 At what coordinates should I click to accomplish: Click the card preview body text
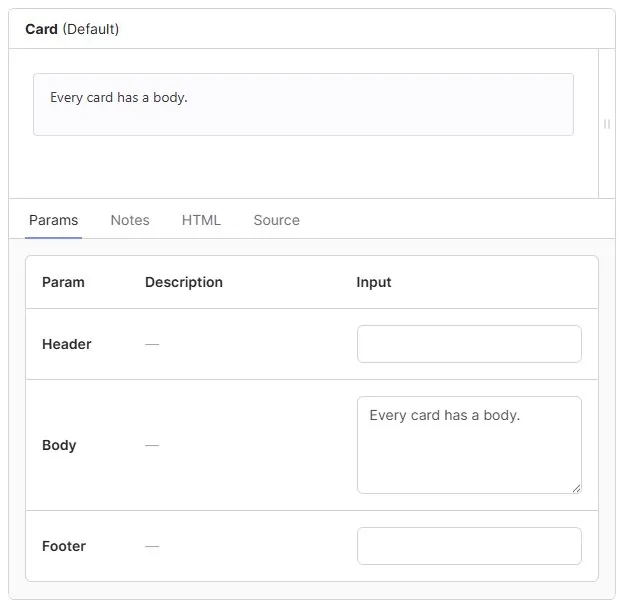coord(119,98)
